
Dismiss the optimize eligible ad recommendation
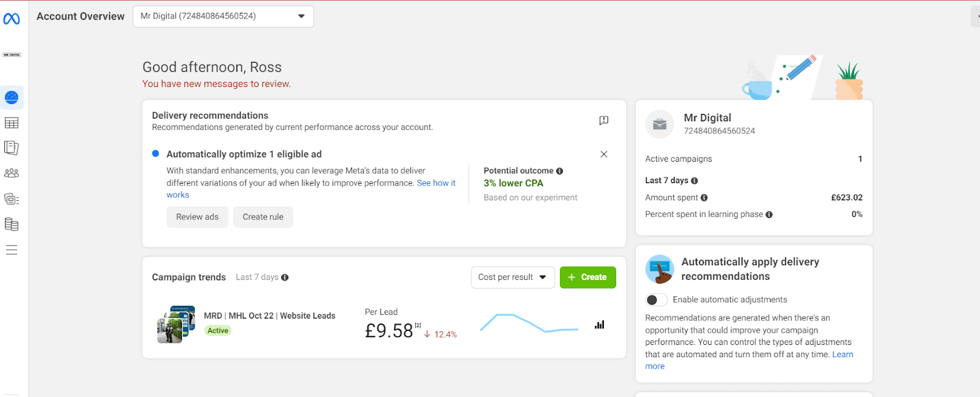tap(603, 154)
